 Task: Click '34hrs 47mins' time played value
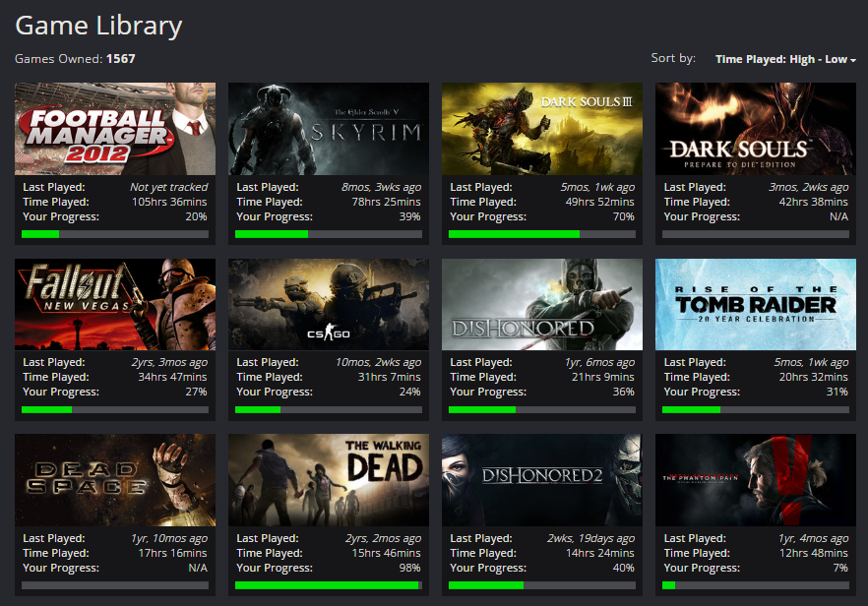pos(173,377)
